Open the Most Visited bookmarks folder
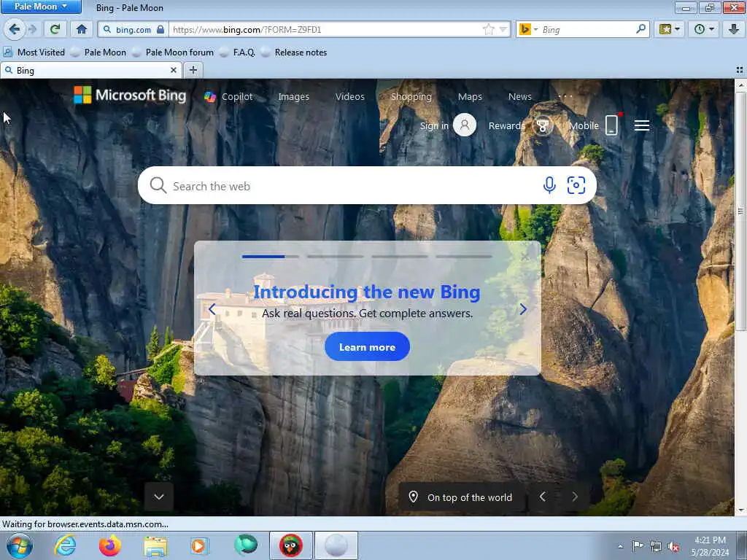This screenshot has width=747, height=560. [34, 52]
